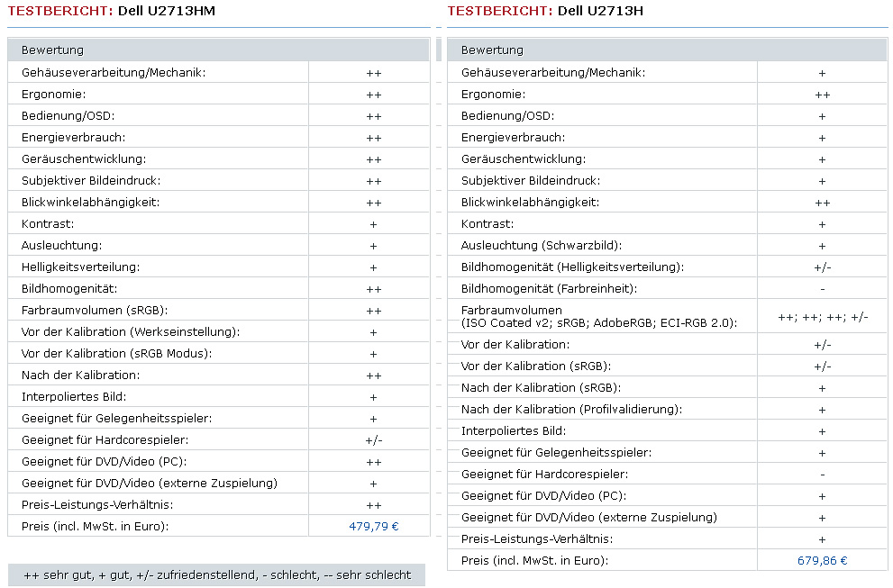Screen dimensions: 893x588
Task: Click '+/-' rating beside Bildhomogenität (Helligkeitsverteilung)
Action: [822, 267]
